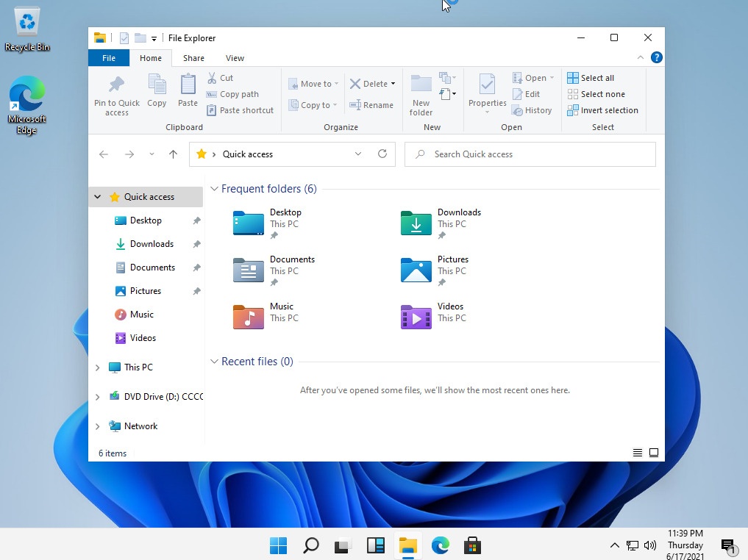Image resolution: width=748 pixels, height=560 pixels.
Task: Open the File menu tab
Action: 109,58
